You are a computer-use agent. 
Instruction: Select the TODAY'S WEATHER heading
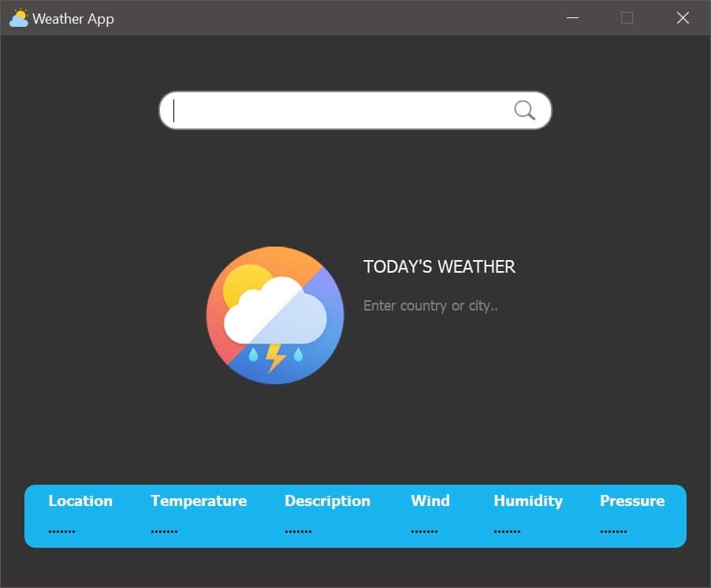(x=439, y=266)
